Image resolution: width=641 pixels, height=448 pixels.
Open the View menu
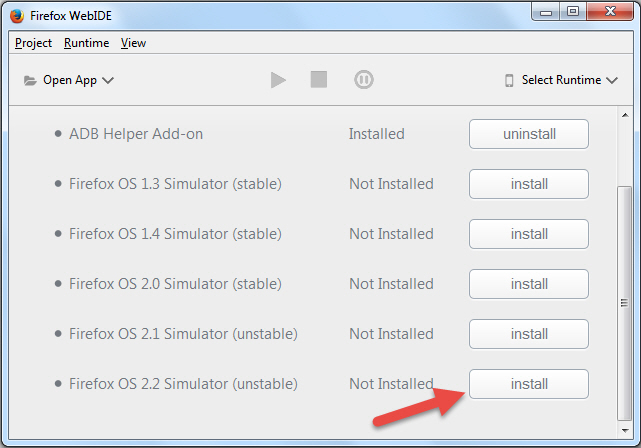pyautogui.click(x=133, y=43)
